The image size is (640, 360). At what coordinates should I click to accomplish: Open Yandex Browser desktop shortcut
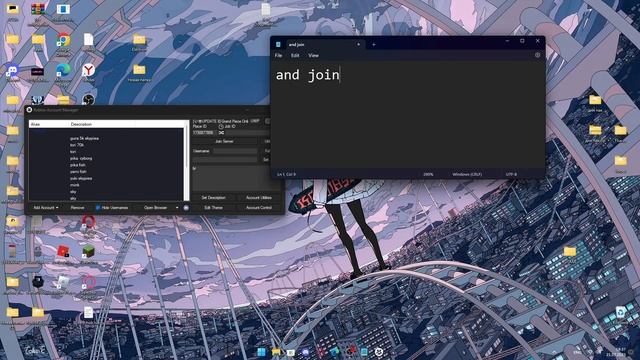[88, 70]
